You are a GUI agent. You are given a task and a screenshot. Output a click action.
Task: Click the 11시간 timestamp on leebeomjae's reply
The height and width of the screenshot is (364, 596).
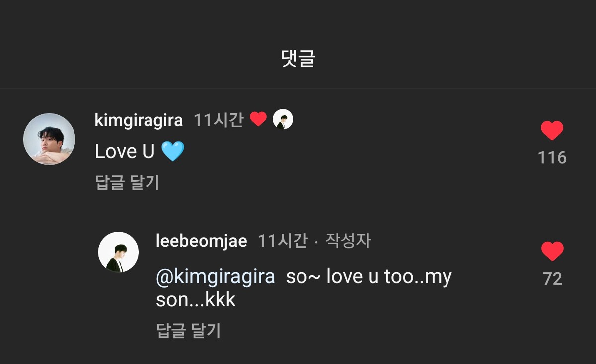tap(282, 241)
